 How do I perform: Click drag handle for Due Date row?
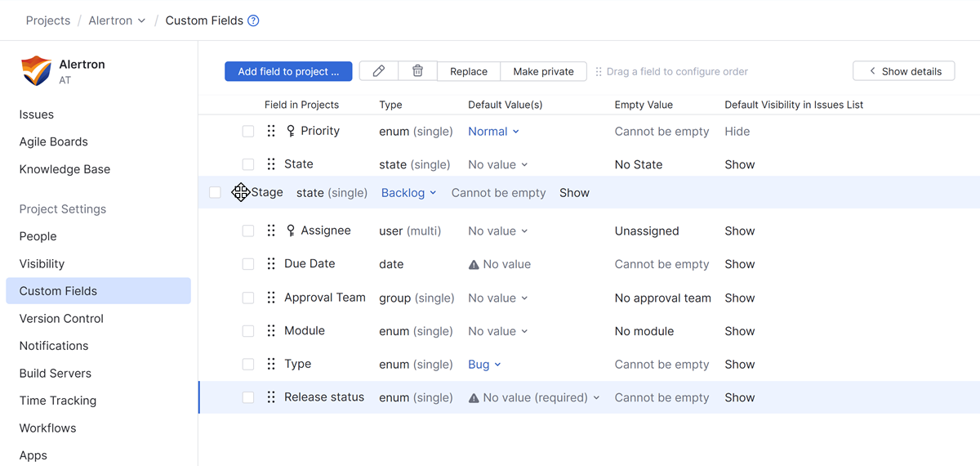271,264
